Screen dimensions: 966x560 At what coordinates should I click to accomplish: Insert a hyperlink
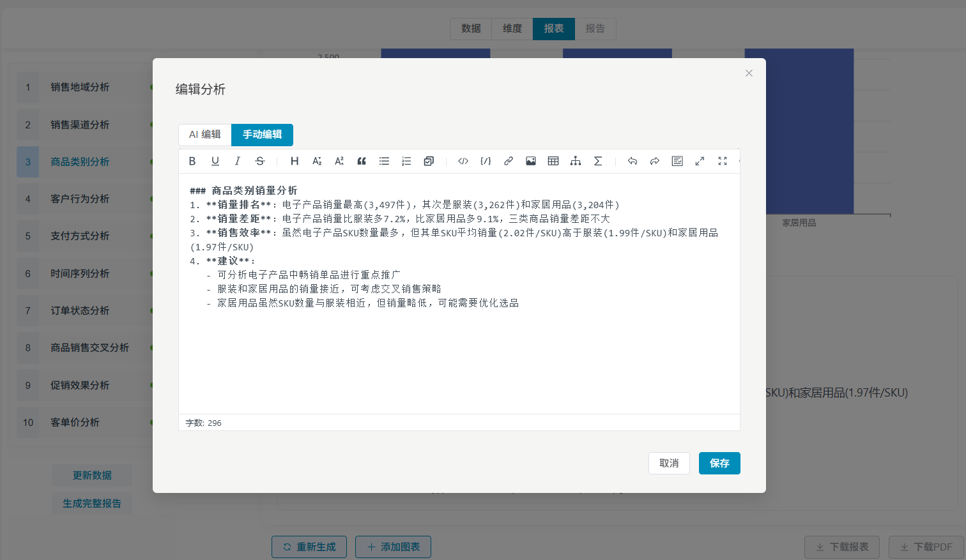[x=509, y=161]
